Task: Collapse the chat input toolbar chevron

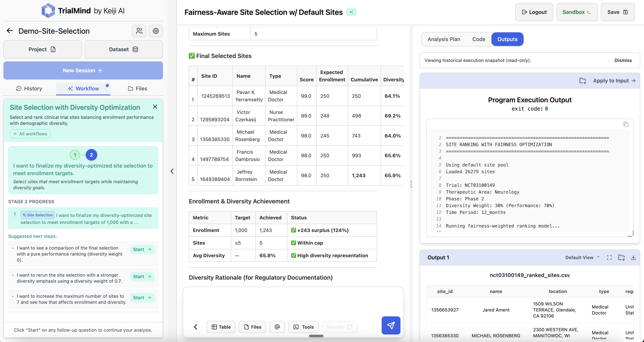Action: [196, 327]
